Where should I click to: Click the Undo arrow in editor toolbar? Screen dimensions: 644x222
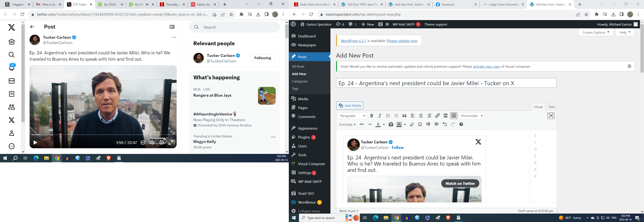(x=444, y=125)
